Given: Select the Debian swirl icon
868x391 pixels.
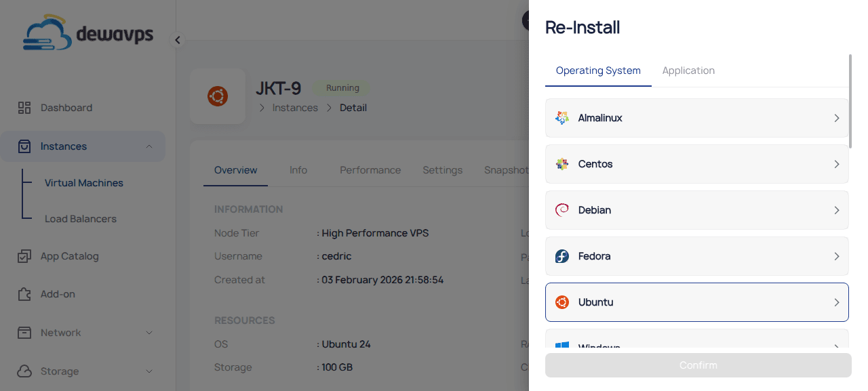Looking at the screenshot, I should coord(561,210).
